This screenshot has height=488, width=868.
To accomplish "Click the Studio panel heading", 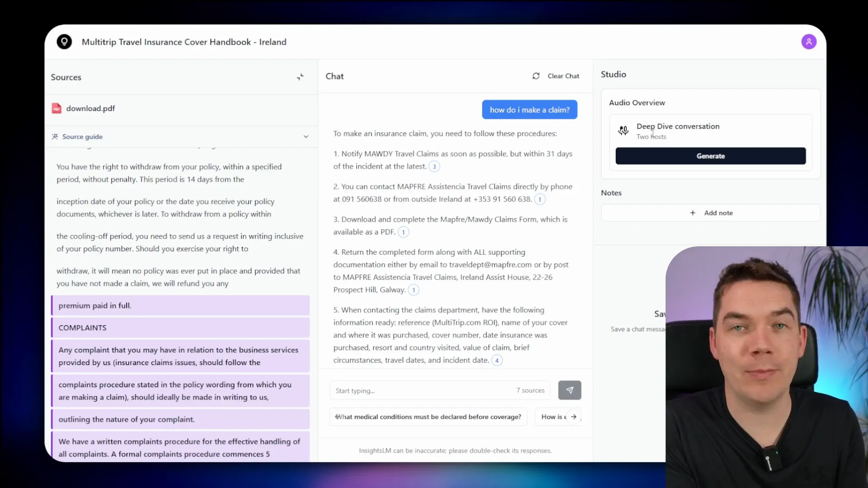I will coord(613,75).
